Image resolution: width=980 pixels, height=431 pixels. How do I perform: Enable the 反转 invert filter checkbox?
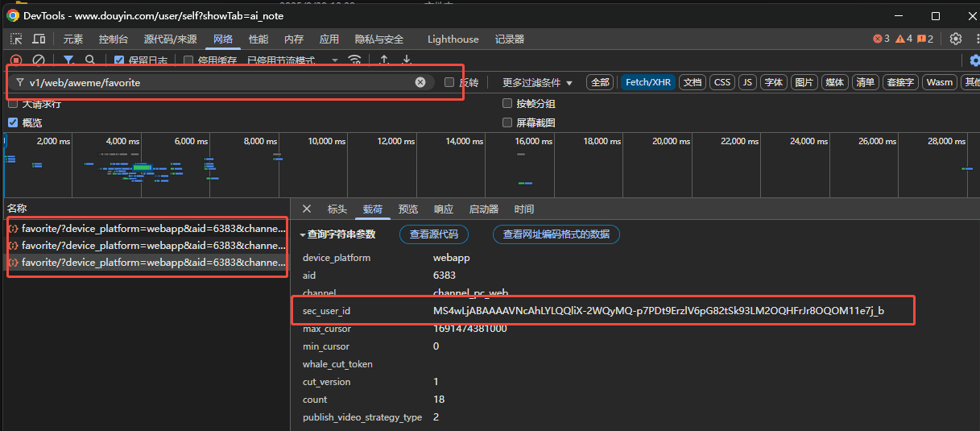[449, 82]
